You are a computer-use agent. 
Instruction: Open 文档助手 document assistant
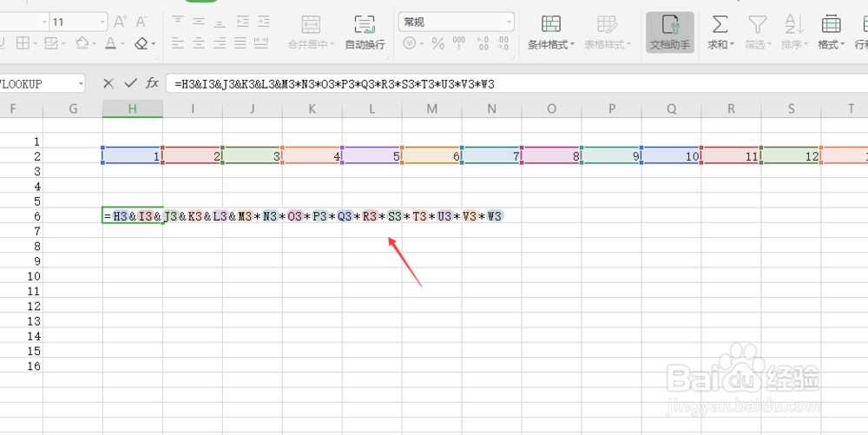(x=670, y=32)
